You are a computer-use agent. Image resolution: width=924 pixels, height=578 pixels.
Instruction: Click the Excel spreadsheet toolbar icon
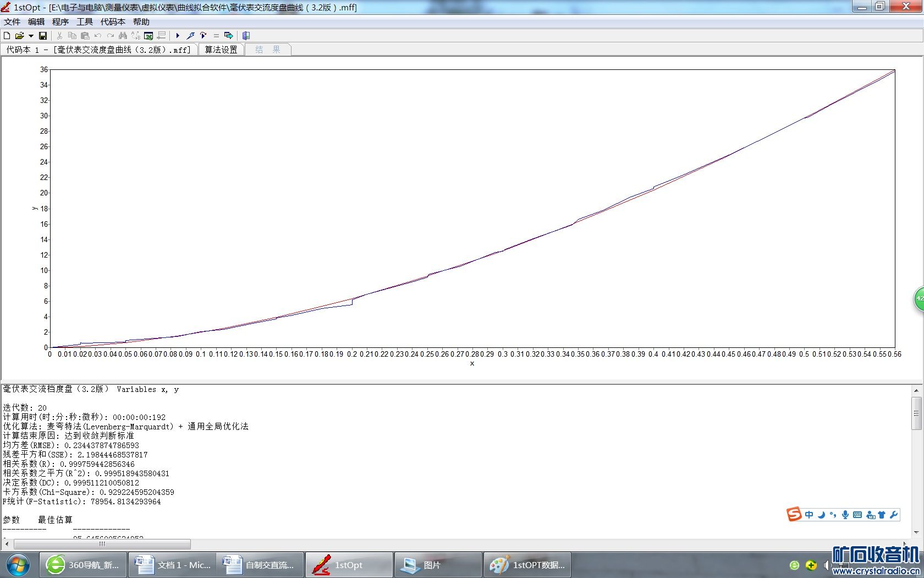148,36
